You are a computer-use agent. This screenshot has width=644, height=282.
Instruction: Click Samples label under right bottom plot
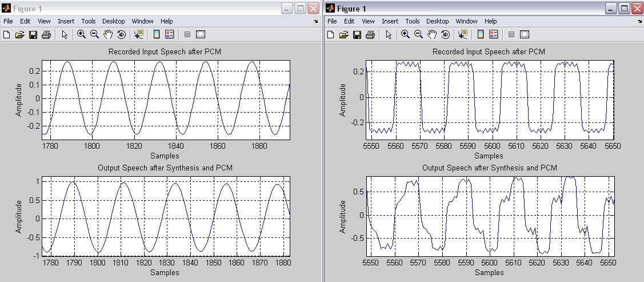pyautogui.click(x=489, y=272)
